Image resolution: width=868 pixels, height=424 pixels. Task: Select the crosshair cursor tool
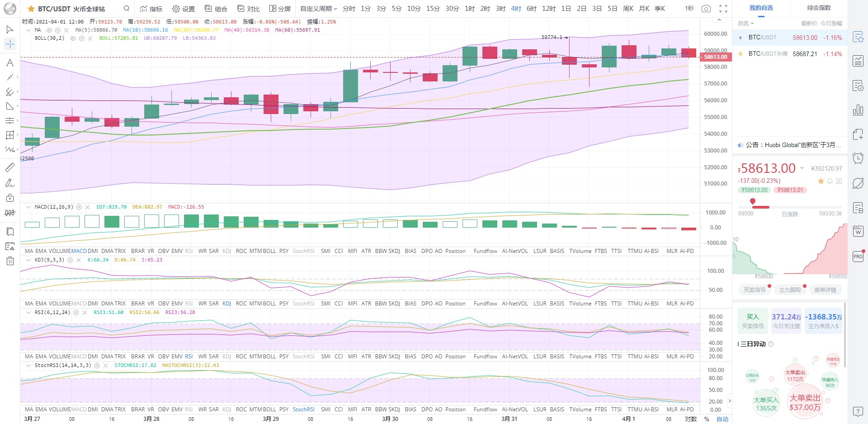[x=10, y=44]
